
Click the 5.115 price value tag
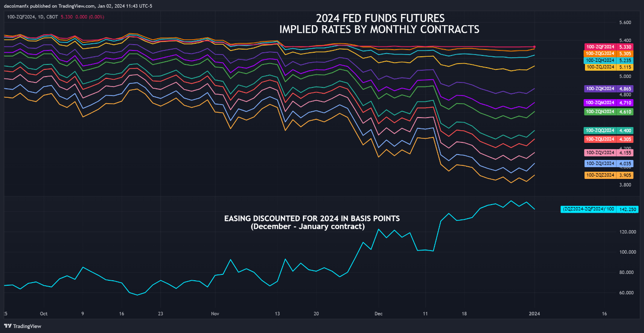click(x=626, y=67)
